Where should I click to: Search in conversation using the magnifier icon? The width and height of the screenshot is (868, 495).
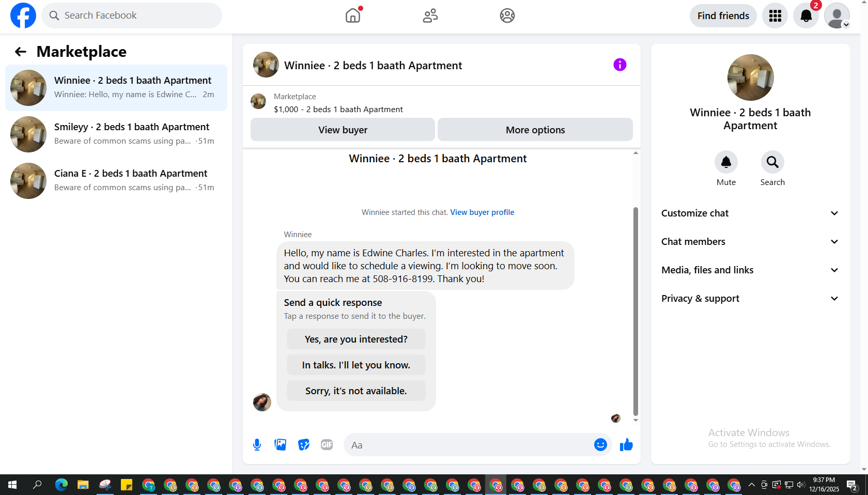tap(772, 162)
